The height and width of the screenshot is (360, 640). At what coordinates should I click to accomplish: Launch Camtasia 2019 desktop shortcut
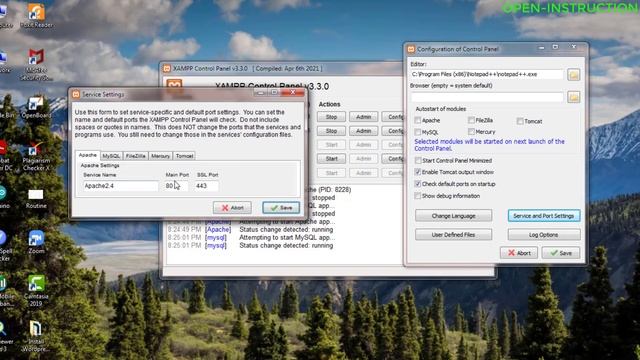tap(36, 290)
